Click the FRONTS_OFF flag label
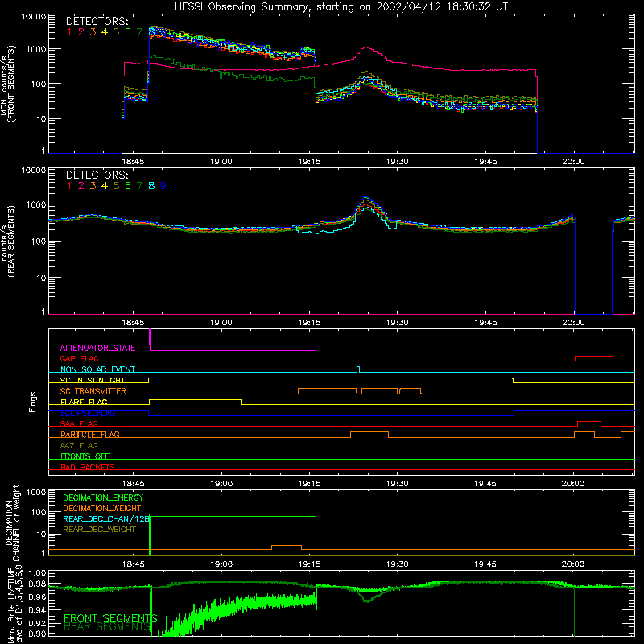This screenshot has height=644, width=644. pyautogui.click(x=85, y=456)
